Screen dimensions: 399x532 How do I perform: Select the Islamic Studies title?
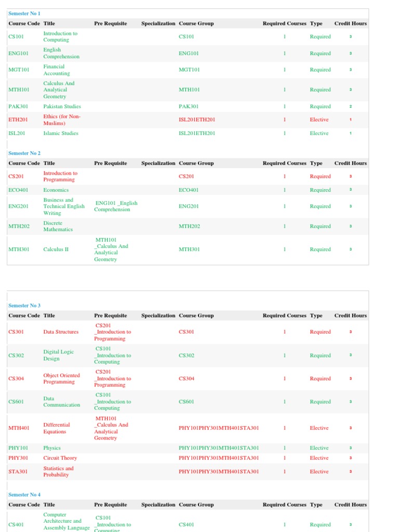[61, 134]
